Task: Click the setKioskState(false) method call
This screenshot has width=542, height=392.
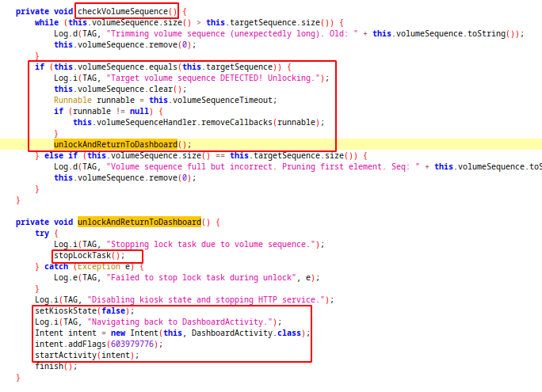Action: [84, 310]
